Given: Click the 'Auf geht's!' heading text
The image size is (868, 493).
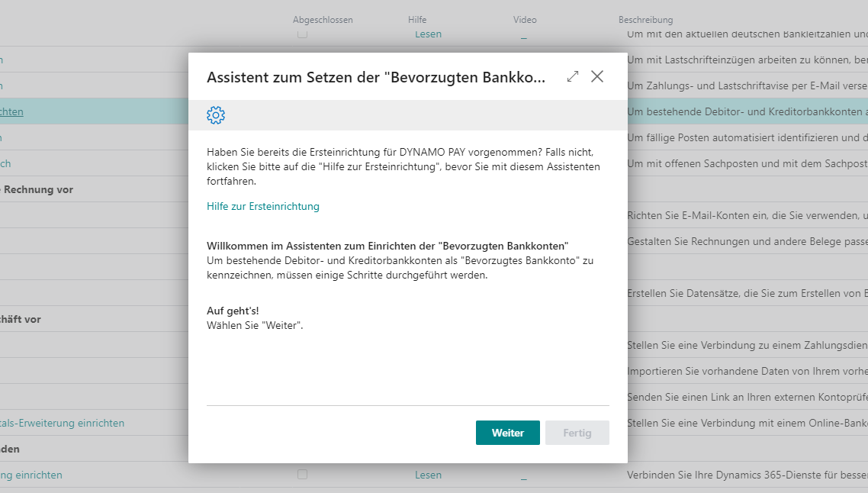Looking at the screenshot, I should pos(233,311).
